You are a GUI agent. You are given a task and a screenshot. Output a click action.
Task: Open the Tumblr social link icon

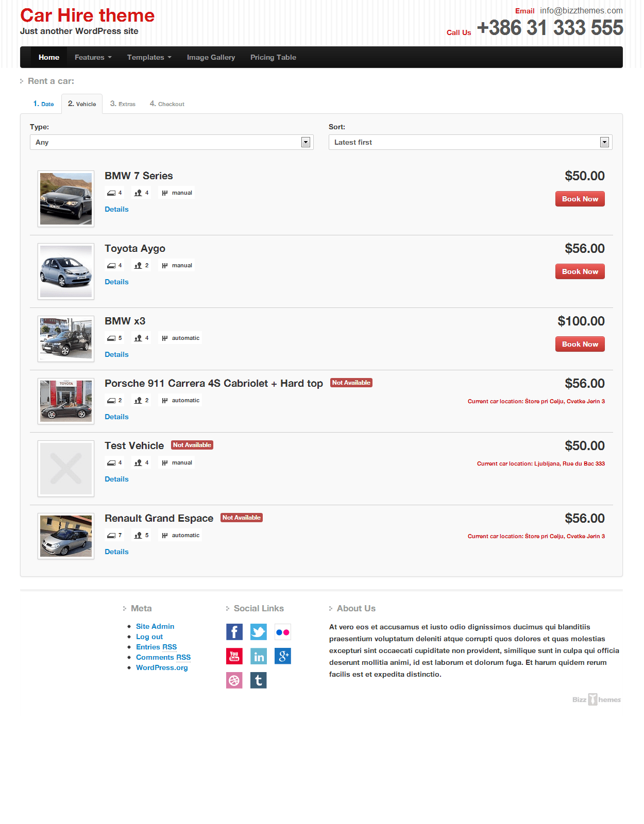259,680
